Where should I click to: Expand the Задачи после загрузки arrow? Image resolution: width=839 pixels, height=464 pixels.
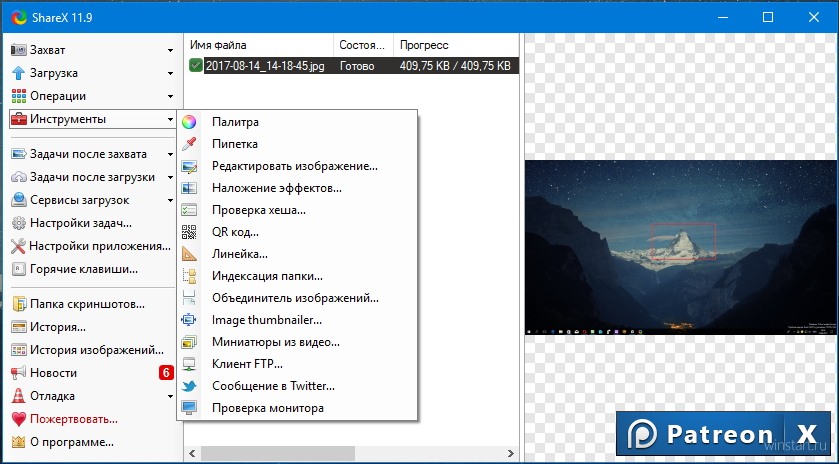point(170,177)
